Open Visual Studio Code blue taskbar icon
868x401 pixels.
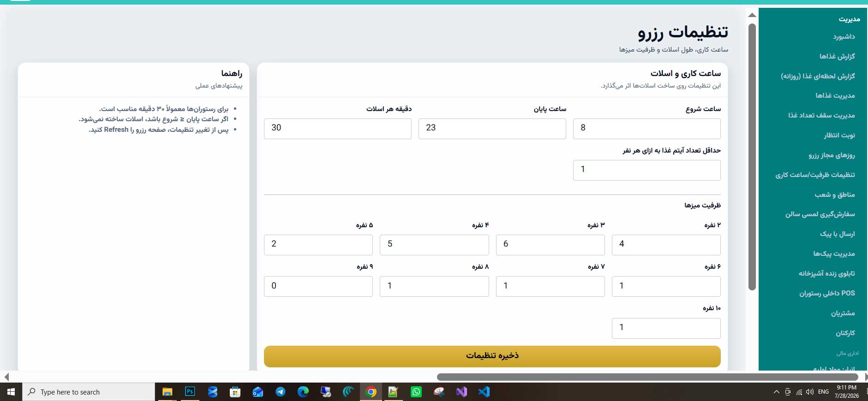click(x=484, y=392)
